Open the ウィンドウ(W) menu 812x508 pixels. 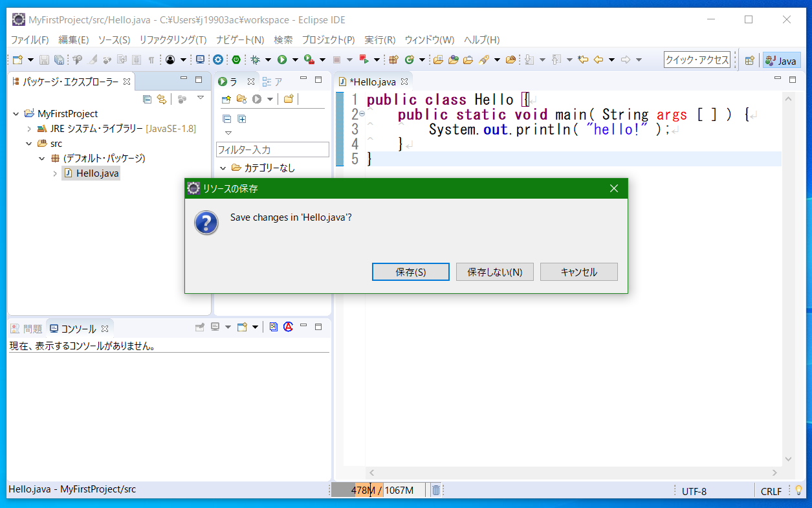pos(430,39)
